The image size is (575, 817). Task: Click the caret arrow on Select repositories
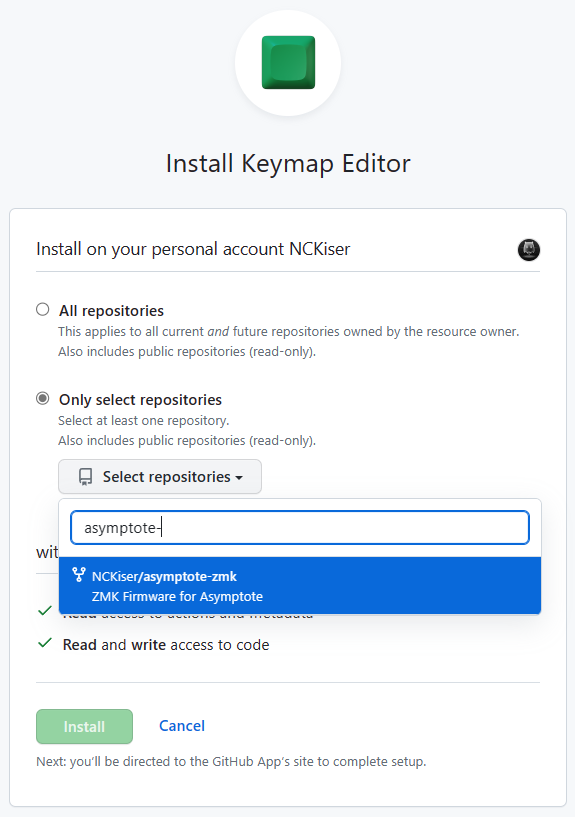239,478
